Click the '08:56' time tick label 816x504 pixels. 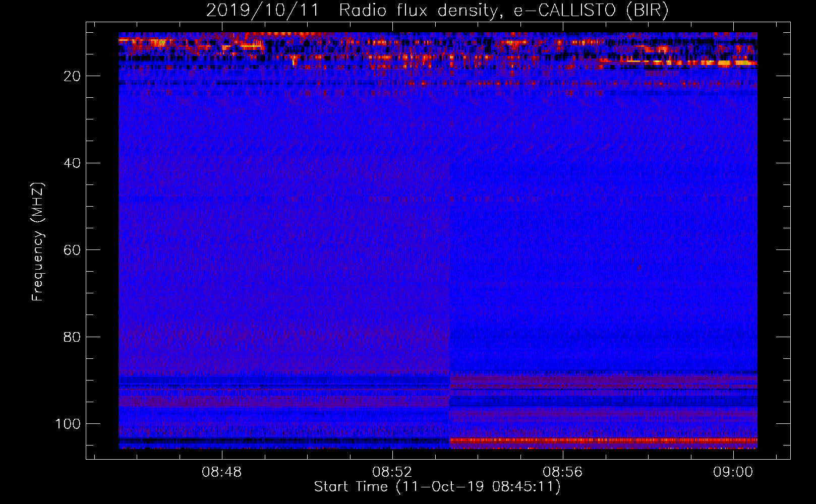(562, 472)
